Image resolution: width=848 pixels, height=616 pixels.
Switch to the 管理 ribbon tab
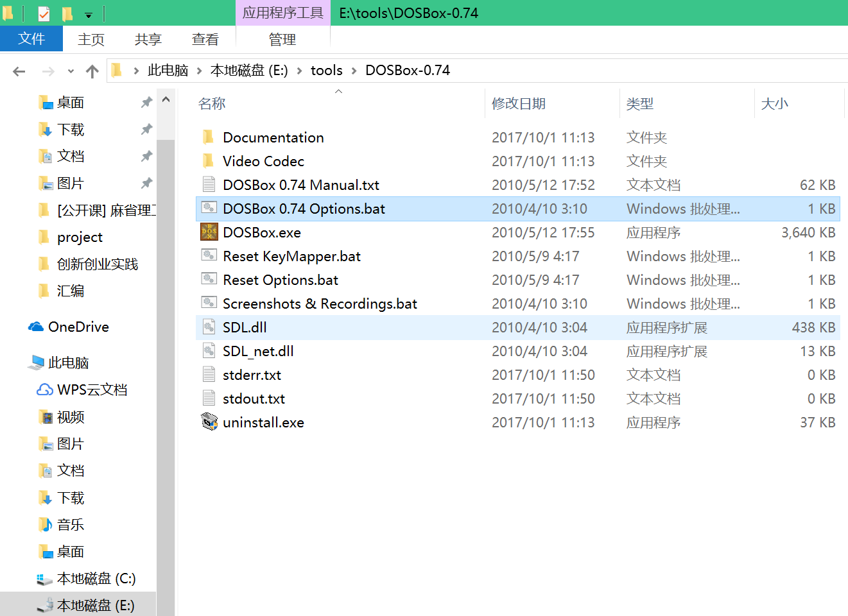[282, 40]
